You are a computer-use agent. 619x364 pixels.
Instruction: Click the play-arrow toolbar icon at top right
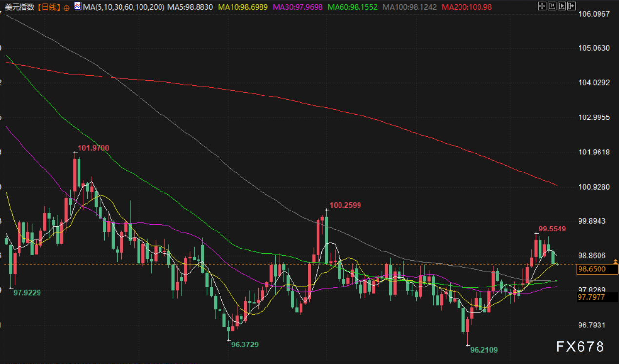561,6
